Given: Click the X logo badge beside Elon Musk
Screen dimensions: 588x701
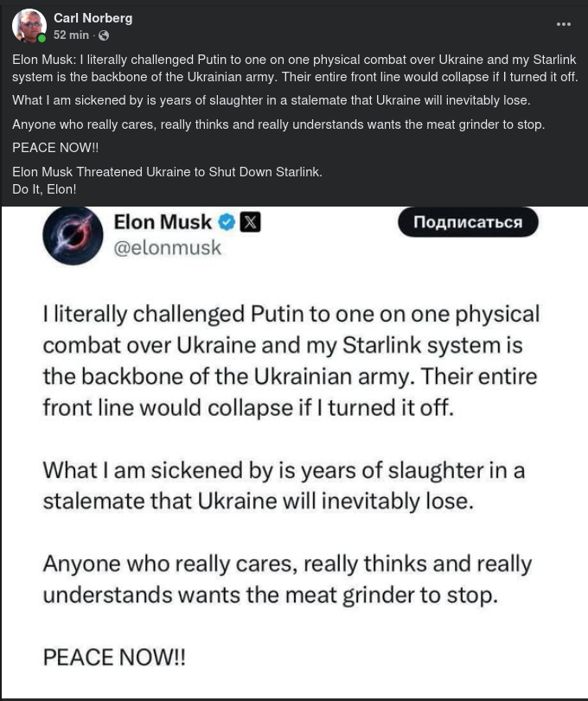Looking at the screenshot, I should [x=250, y=222].
